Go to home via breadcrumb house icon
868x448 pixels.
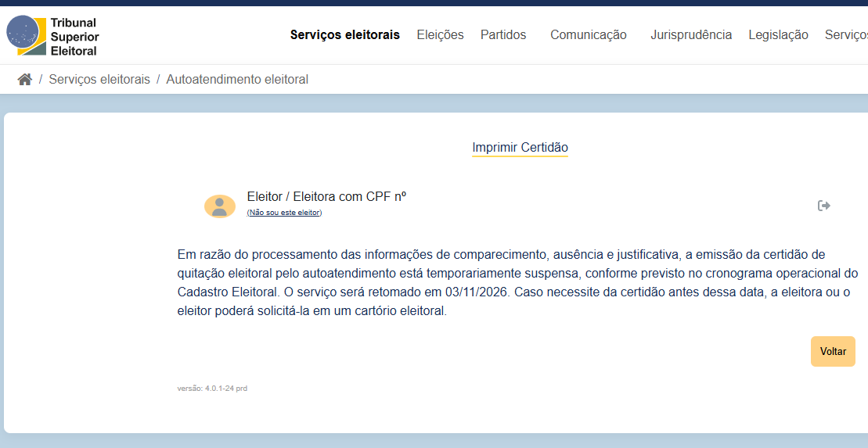click(25, 80)
